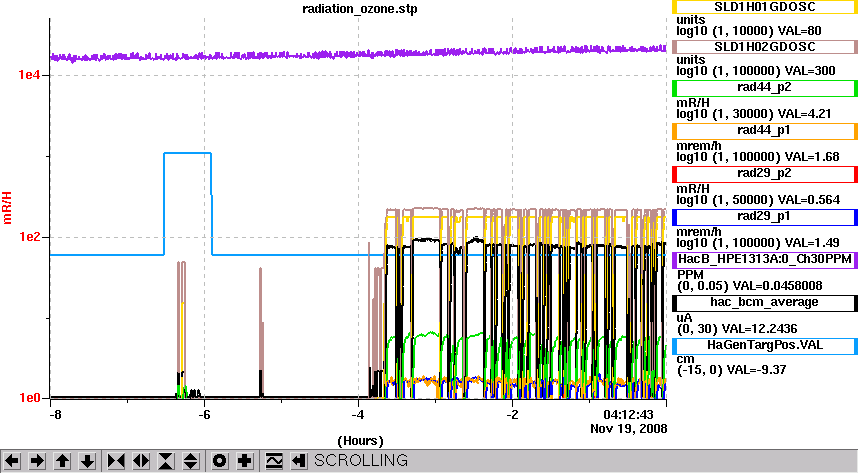Click the (Hours) X-axis label
The height and width of the screenshot is (473, 858).
[360, 441]
